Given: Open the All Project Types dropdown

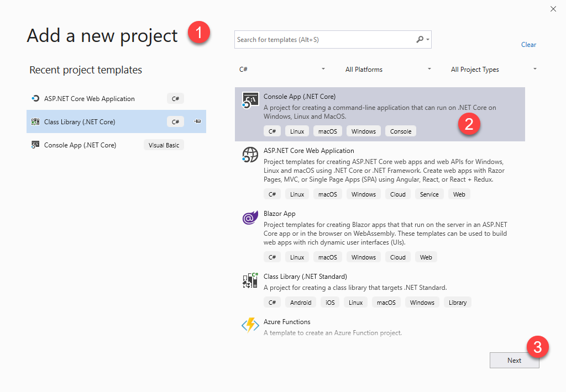Looking at the screenshot, I should (x=494, y=69).
